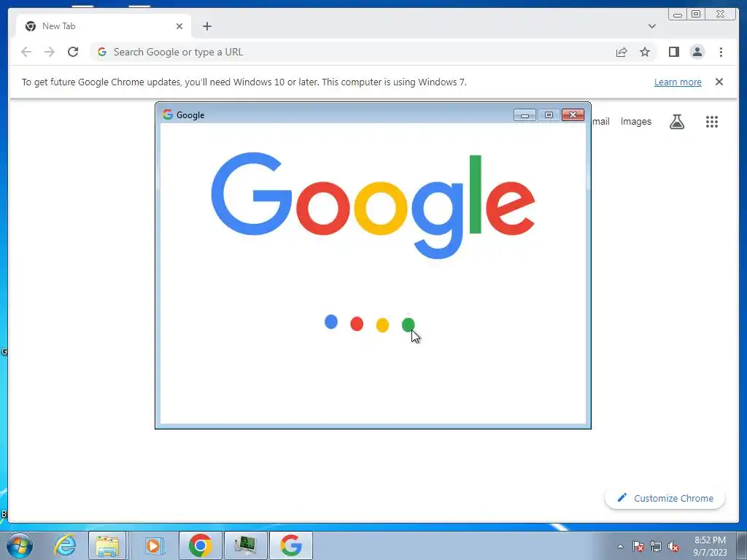Click Chrome back navigation arrow
Screen dimensions: 747x560
tap(26, 52)
